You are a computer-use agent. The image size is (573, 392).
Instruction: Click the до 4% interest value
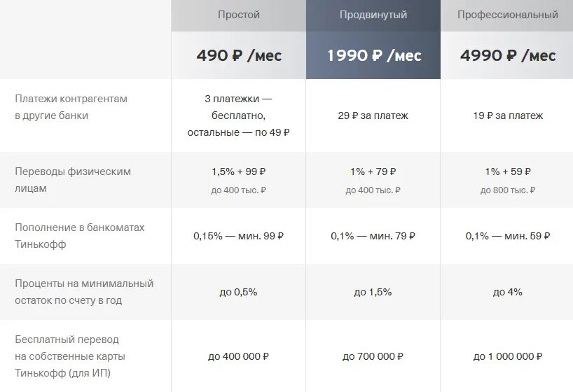(508, 292)
